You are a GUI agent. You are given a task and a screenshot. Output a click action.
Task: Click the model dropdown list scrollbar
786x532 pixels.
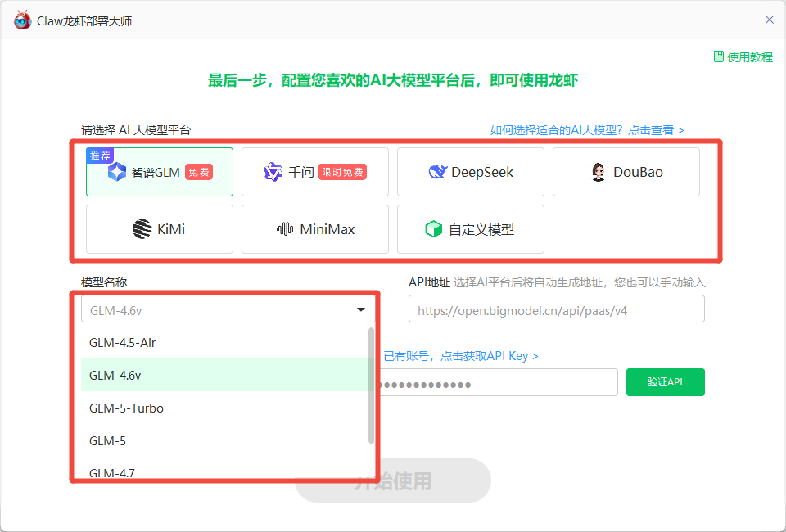tap(371, 385)
